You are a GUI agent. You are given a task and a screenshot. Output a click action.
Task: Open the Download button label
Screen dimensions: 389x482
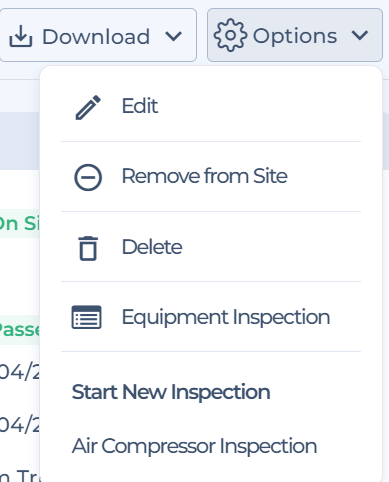pyautogui.click(x=96, y=36)
